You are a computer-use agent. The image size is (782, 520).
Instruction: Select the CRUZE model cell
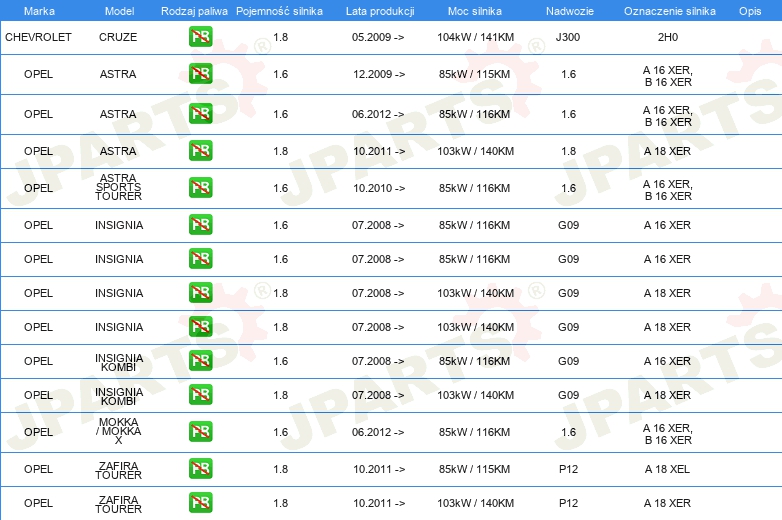coord(118,37)
